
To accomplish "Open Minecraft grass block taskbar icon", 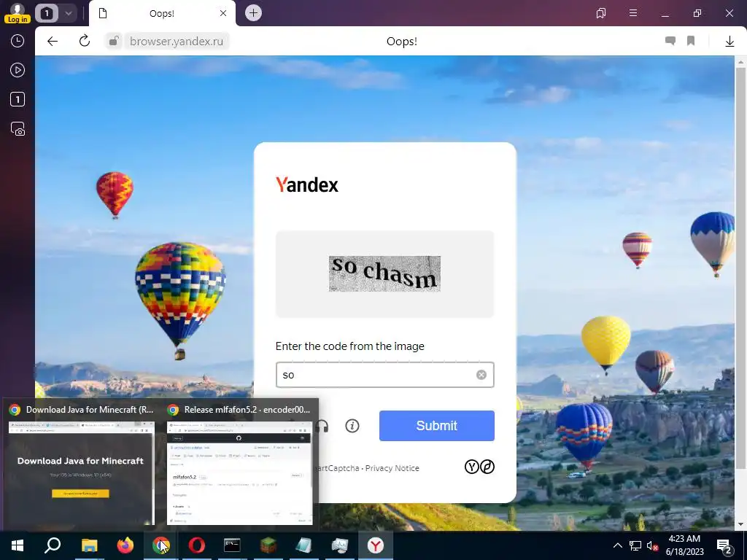I will coord(268,545).
